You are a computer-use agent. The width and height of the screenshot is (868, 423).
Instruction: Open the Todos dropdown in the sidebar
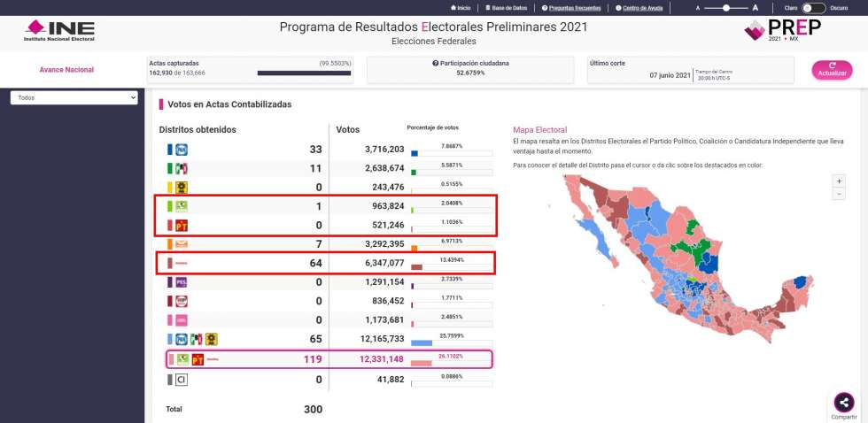point(74,97)
